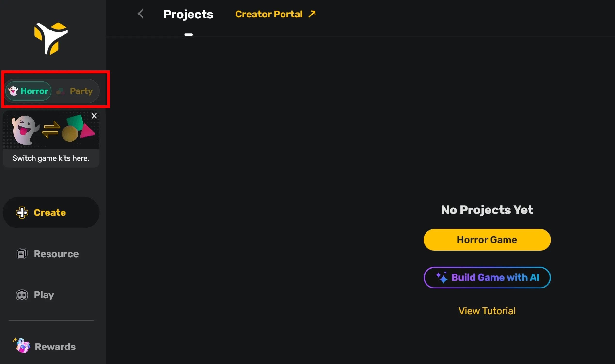Click the game kits swap illustration
Image resolution: width=615 pixels, height=364 pixels.
(51, 130)
